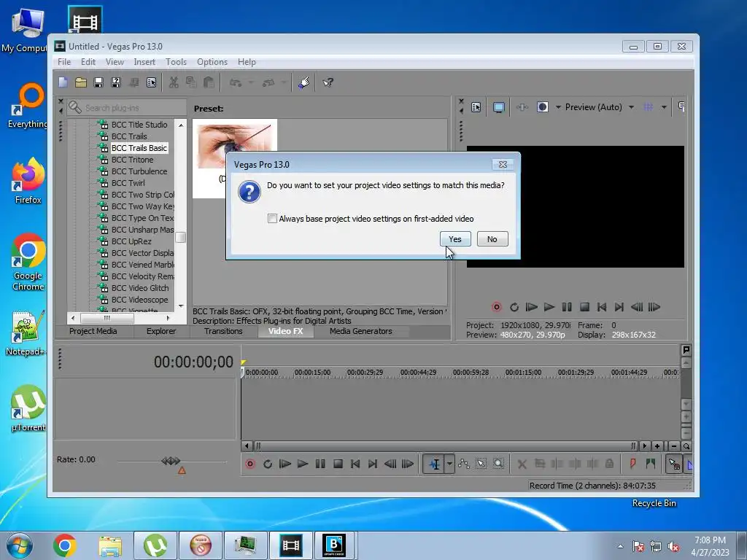The height and width of the screenshot is (560, 747).
Task: Click the timeline zoom in plus button
Action: click(657, 446)
